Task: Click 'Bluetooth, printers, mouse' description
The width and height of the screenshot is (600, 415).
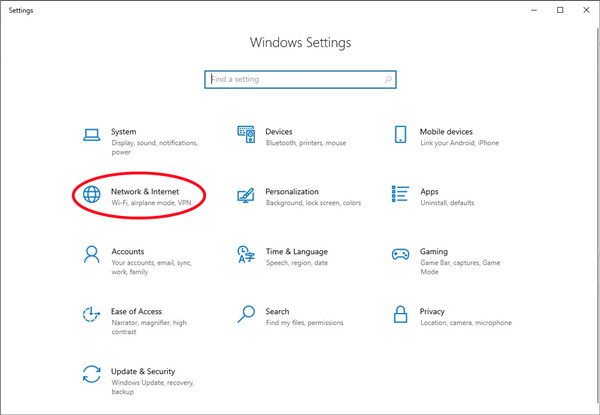Action: [x=306, y=143]
